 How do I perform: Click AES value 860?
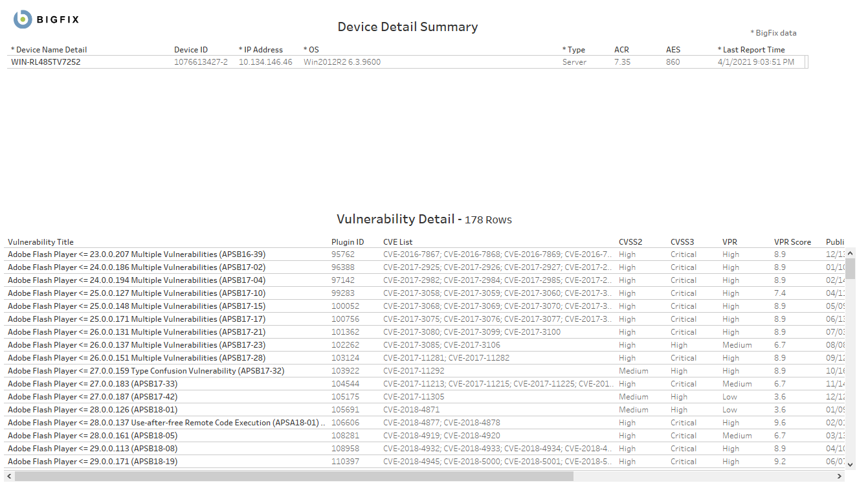(x=673, y=62)
